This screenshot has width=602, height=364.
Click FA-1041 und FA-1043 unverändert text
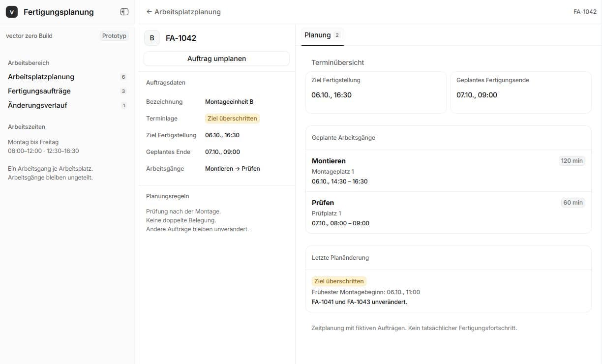tap(360, 302)
